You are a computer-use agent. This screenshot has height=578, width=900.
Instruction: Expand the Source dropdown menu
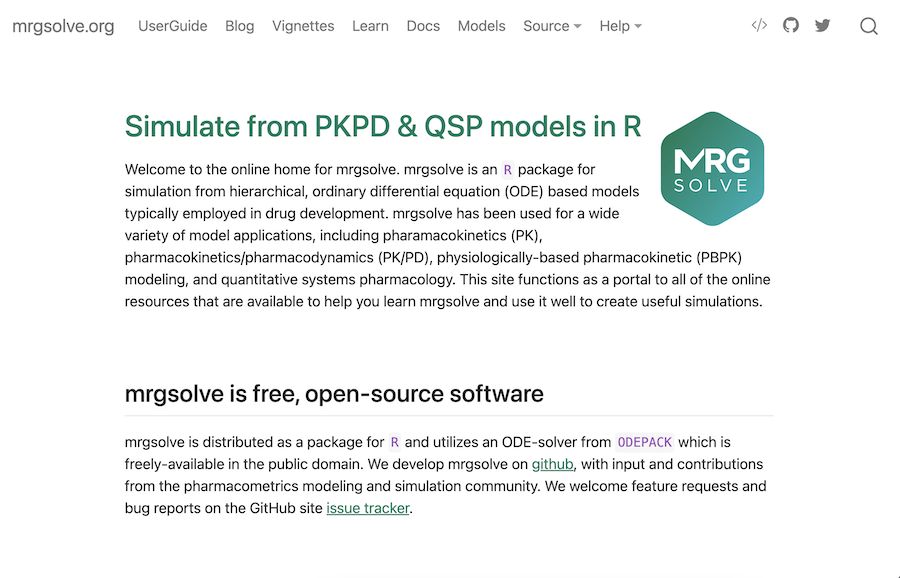coord(551,26)
